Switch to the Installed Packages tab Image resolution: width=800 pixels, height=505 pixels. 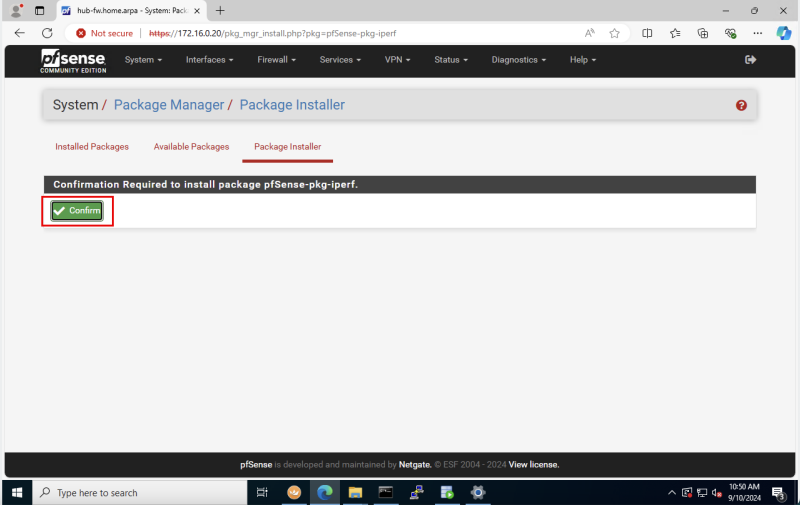92,147
